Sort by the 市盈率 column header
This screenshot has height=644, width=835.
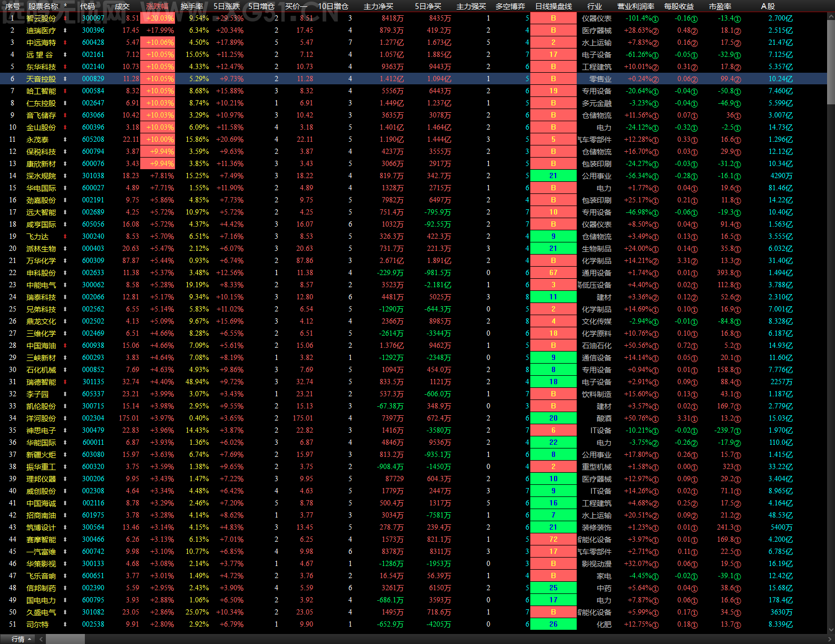pyautogui.click(x=720, y=6)
